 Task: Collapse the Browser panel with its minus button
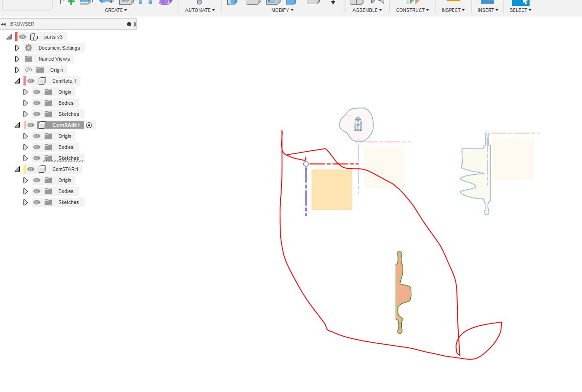129,24
